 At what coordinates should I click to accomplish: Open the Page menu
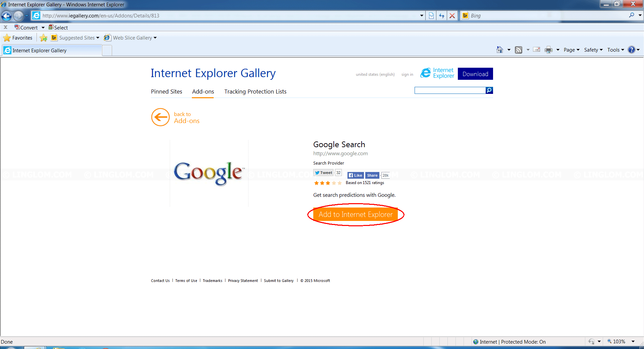[x=572, y=50]
